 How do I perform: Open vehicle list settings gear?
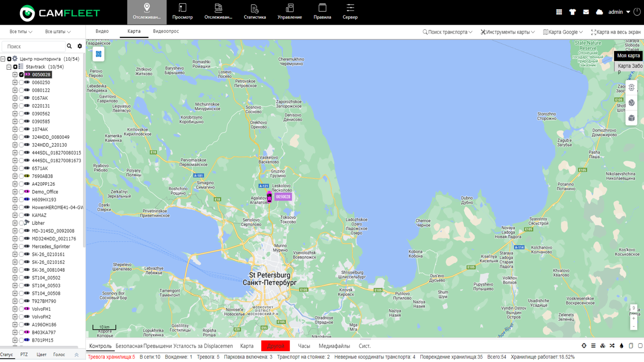click(x=80, y=46)
